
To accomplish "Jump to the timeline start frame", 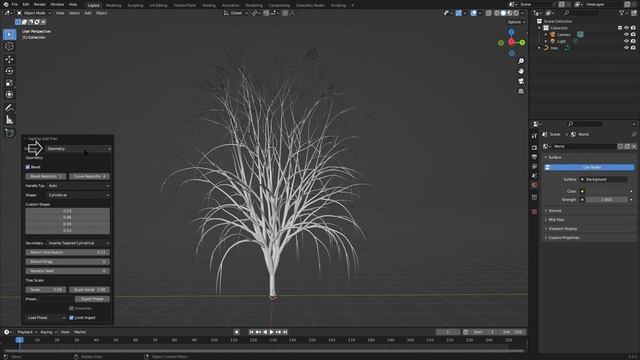I will pos(251,332).
